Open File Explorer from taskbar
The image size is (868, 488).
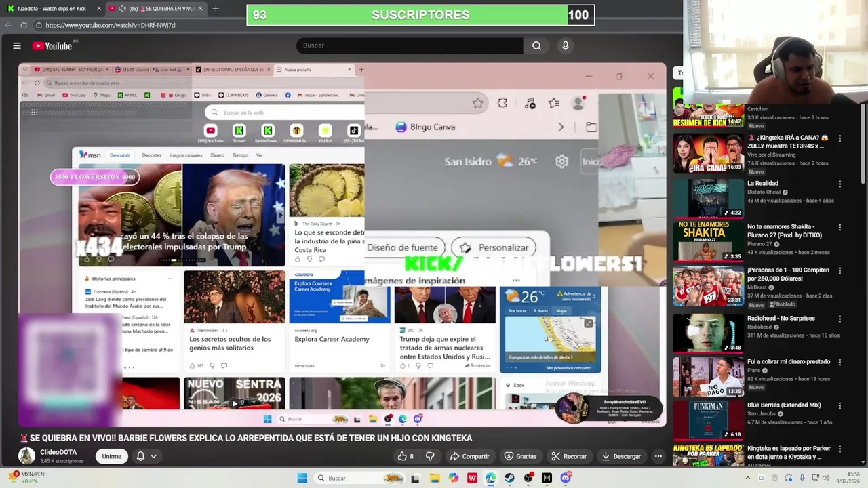click(435, 478)
